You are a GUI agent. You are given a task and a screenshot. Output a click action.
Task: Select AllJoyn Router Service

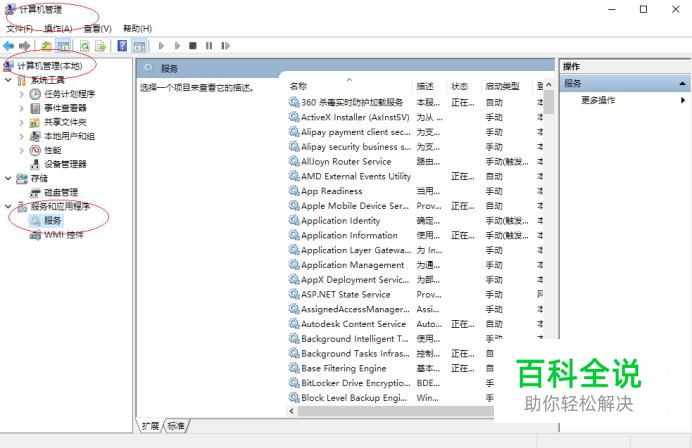click(x=416, y=162)
